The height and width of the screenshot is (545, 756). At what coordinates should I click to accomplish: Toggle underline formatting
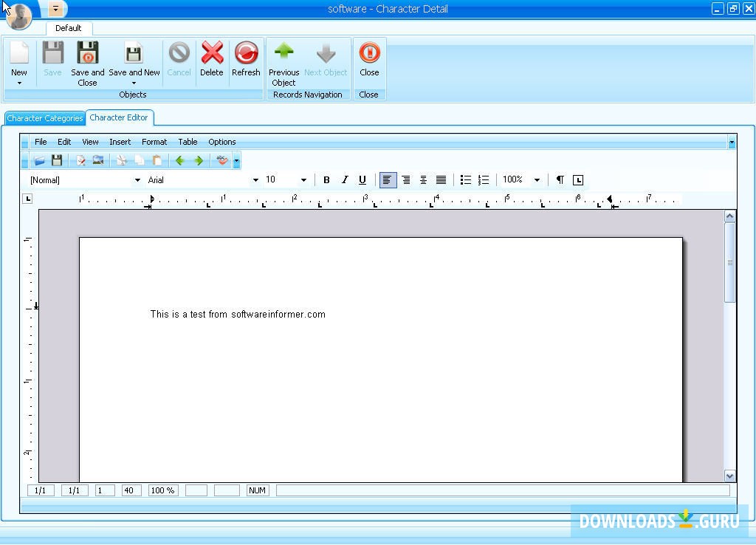[362, 180]
